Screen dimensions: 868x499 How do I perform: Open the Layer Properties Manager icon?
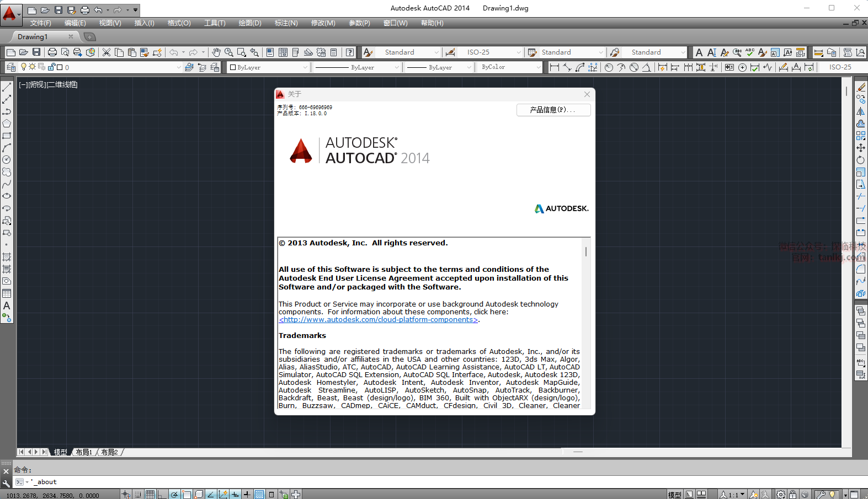point(10,67)
